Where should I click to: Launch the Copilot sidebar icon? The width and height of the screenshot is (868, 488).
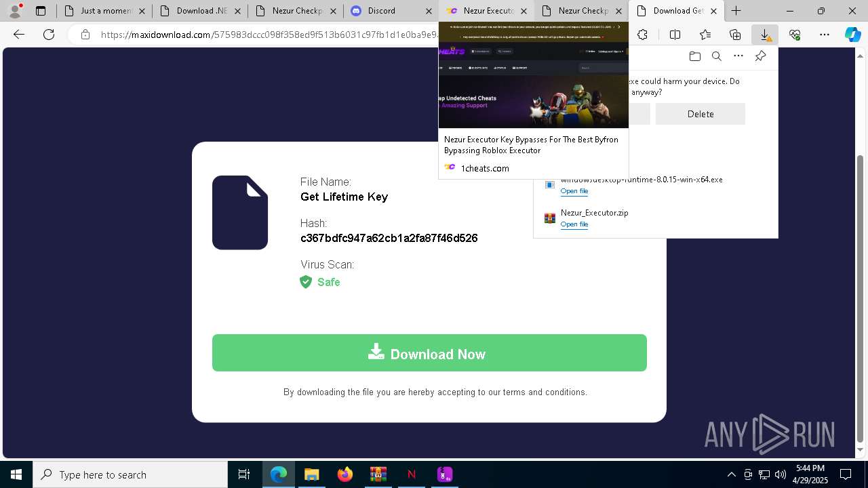852,35
